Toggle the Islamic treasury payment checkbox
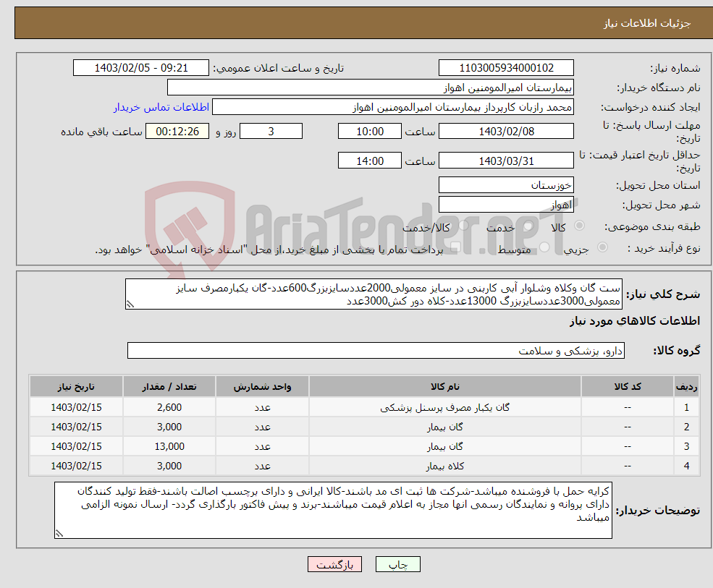 [x=456, y=247]
